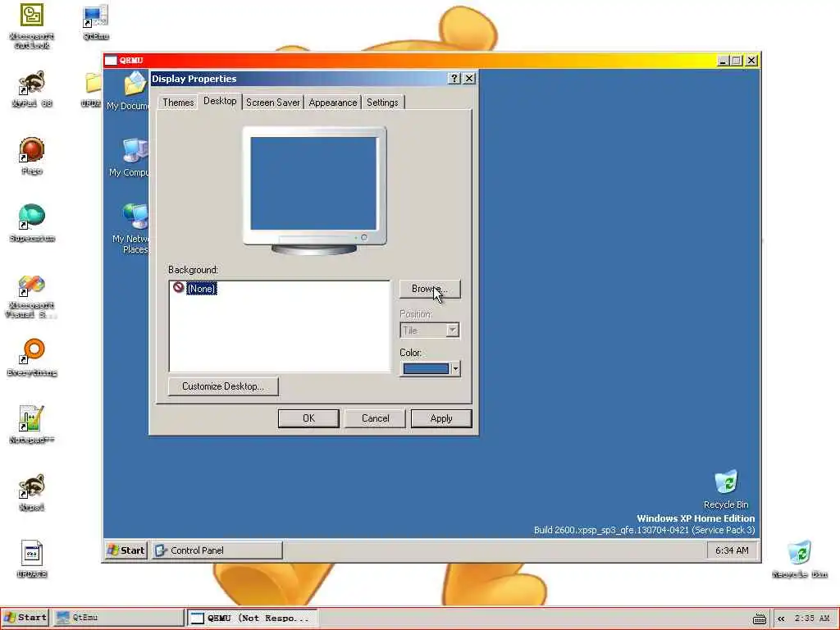Image resolution: width=840 pixels, height=630 pixels.
Task: Open the Microsoft Outlook desktop icon
Action: [32, 16]
